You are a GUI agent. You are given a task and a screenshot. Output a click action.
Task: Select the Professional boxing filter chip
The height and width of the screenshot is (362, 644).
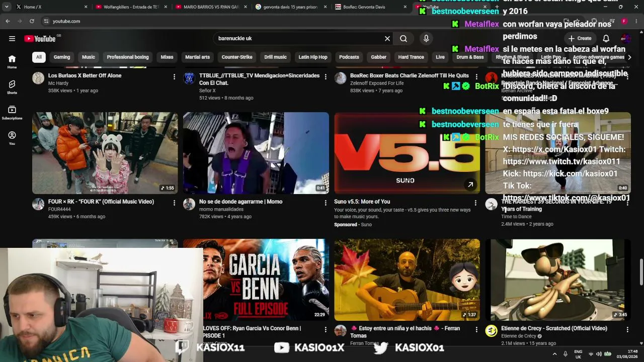128,57
